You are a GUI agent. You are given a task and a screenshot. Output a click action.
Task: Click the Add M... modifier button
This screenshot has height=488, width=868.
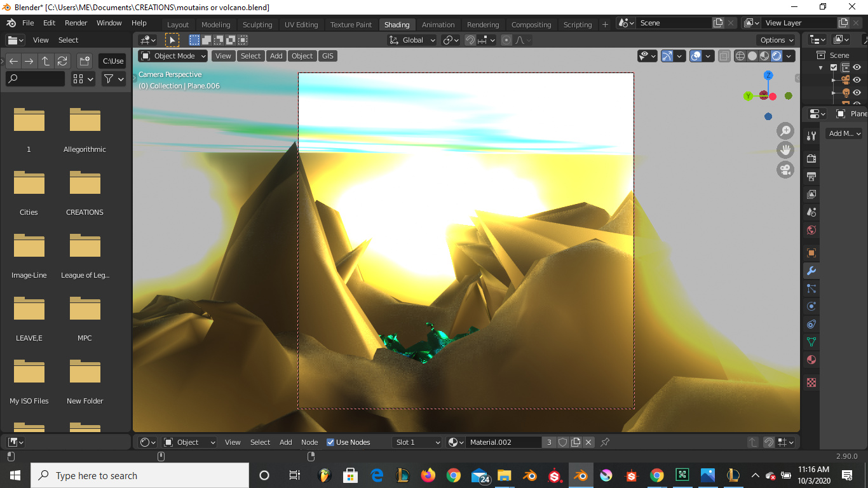844,133
